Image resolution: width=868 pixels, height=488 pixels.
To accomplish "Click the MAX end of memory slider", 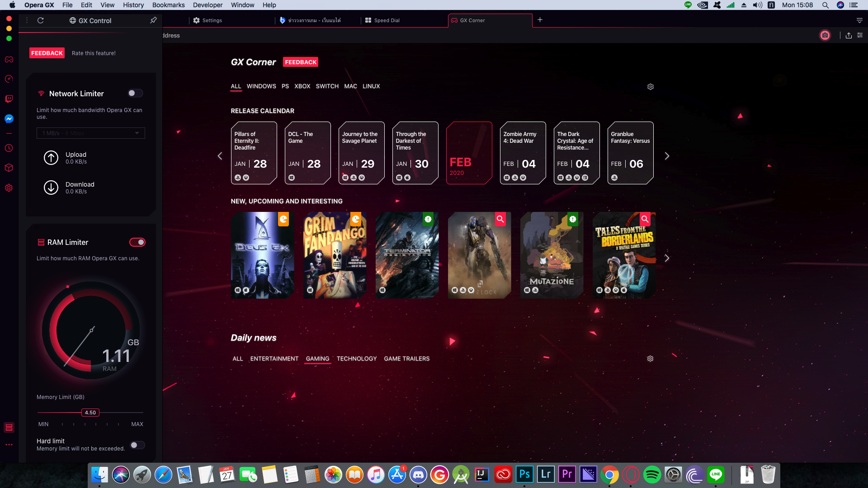I will coord(137,424).
